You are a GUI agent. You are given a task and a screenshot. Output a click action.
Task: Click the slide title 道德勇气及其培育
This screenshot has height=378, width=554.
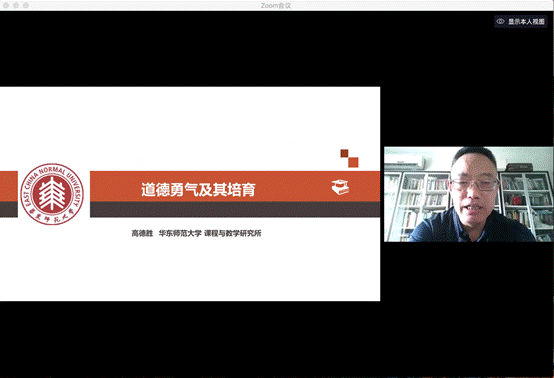(198, 190)
